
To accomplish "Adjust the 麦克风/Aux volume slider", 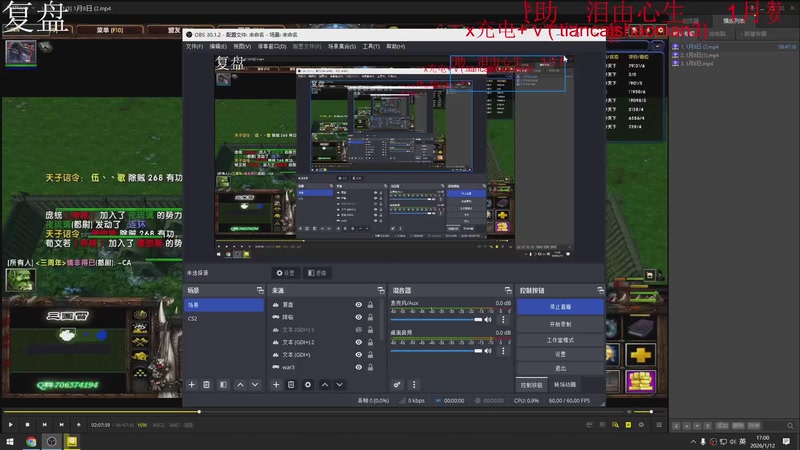I will click(x=436, y=320).
